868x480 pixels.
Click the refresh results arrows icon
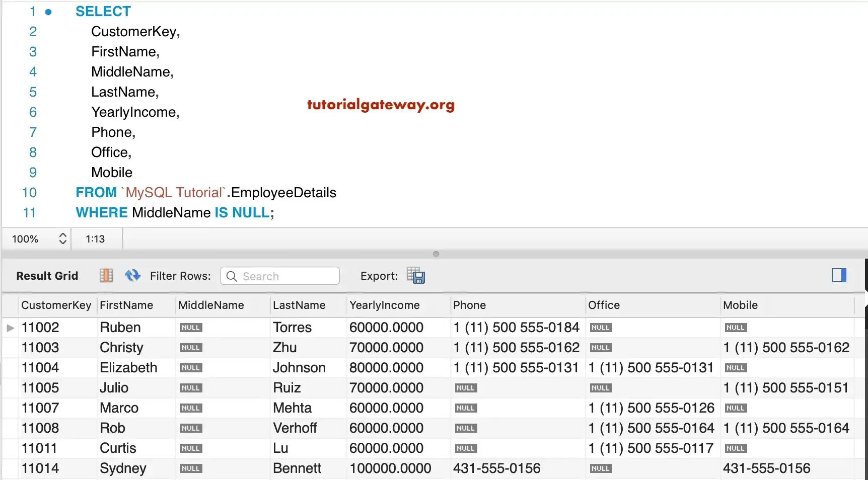click(132, 275)
